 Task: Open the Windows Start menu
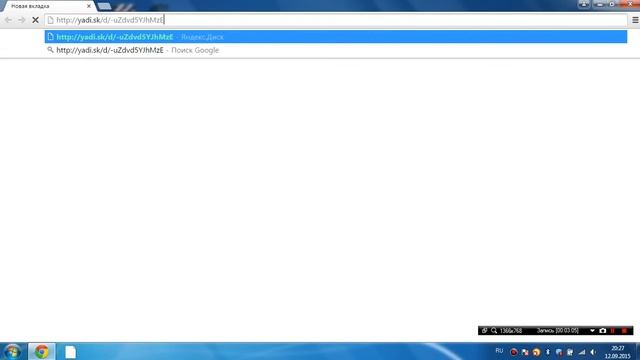point(12,351)
